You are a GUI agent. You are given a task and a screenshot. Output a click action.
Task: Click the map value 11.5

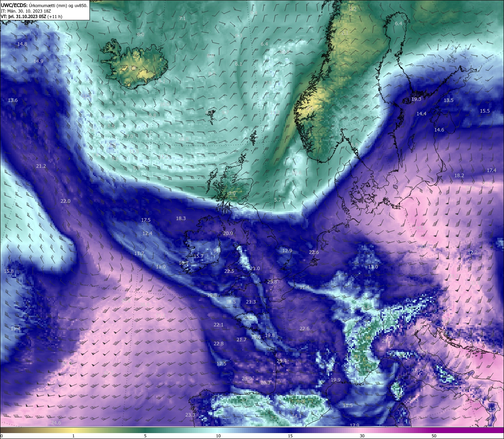click(348, 406)
